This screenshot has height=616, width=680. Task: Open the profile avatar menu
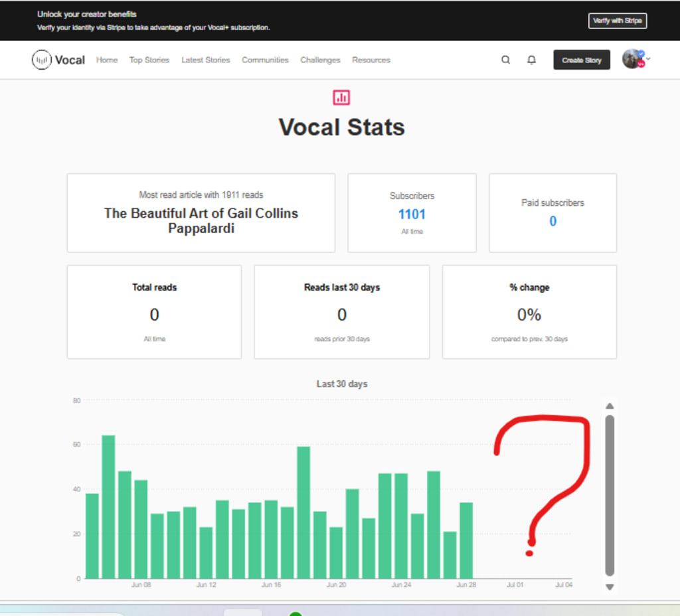632,59
